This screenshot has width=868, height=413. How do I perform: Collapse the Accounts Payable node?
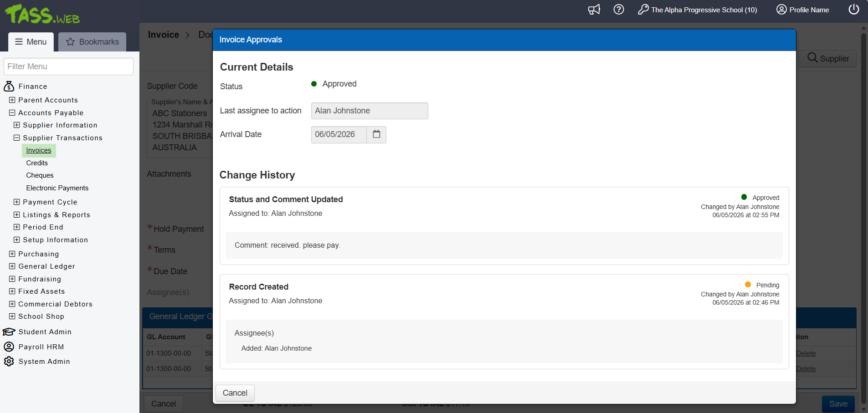pyautogui.click(x=12, y=113)
